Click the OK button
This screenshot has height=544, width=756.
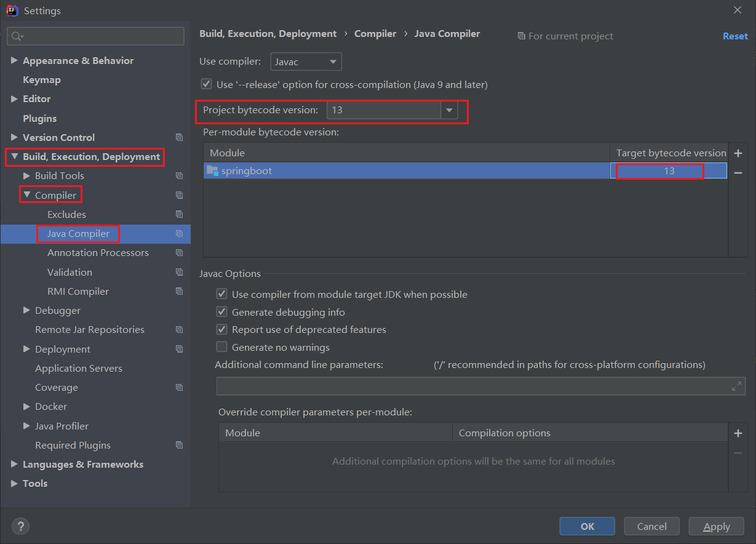587,526
